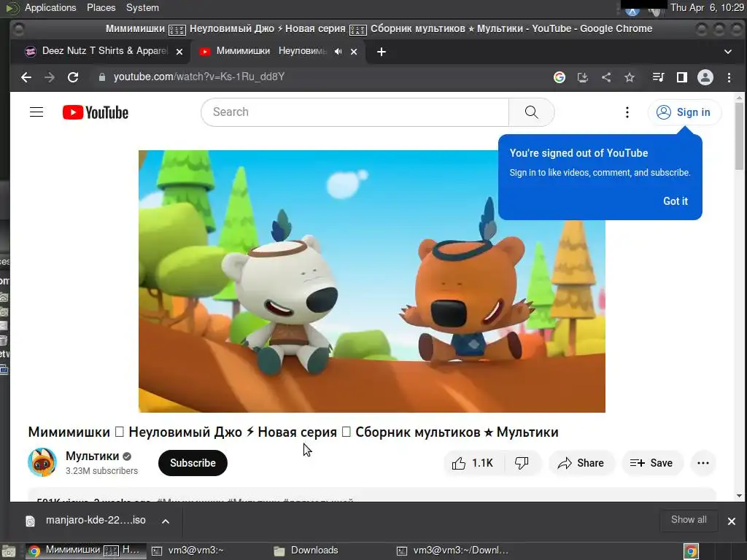Image resolution: width=747 pixels, height=560 pixels.
Task: Click the search magnifier button
Action: tap(531, 112)
